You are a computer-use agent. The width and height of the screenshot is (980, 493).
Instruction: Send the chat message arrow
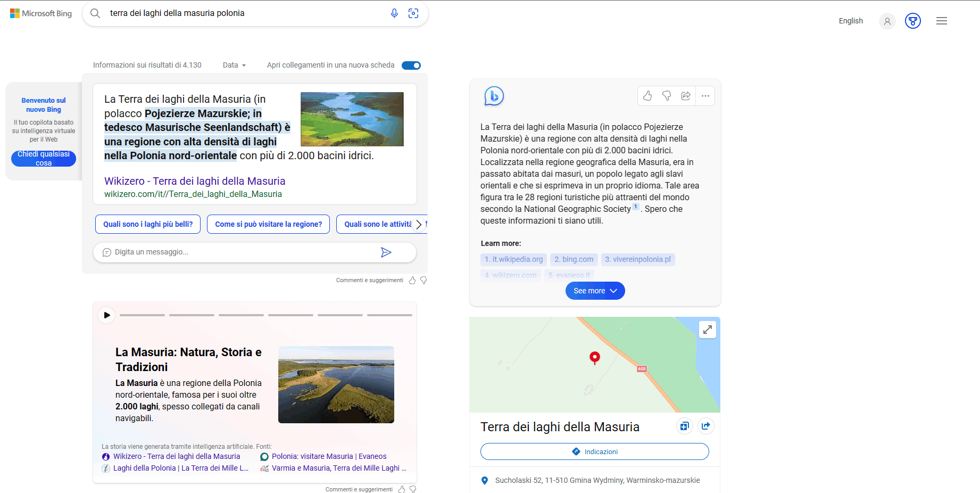[x=386, y=252]
